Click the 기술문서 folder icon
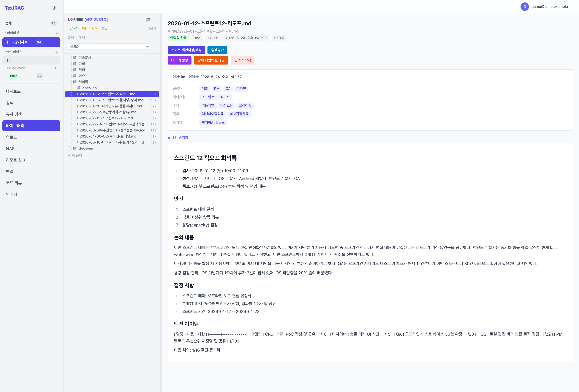This screenshot has width=579, height=392. coord(75,58)
